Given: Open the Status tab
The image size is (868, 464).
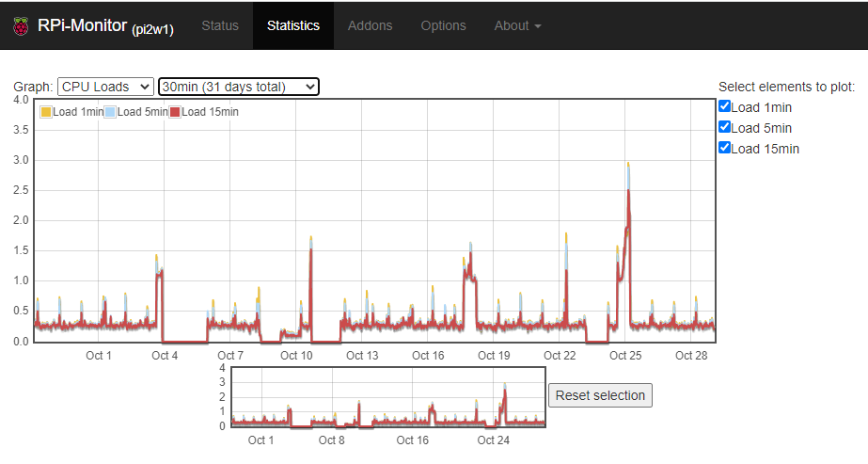Looking at the screenshot, I should point(220,26).
